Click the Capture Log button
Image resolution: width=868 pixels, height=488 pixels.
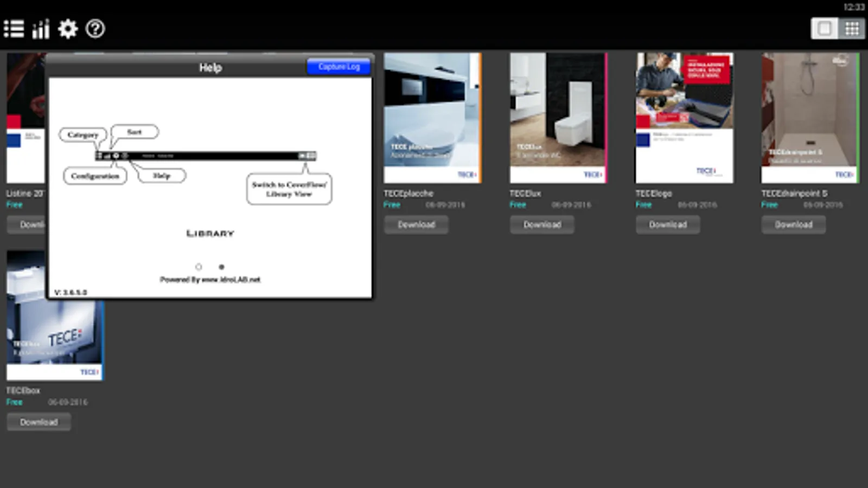coord(339,67)
